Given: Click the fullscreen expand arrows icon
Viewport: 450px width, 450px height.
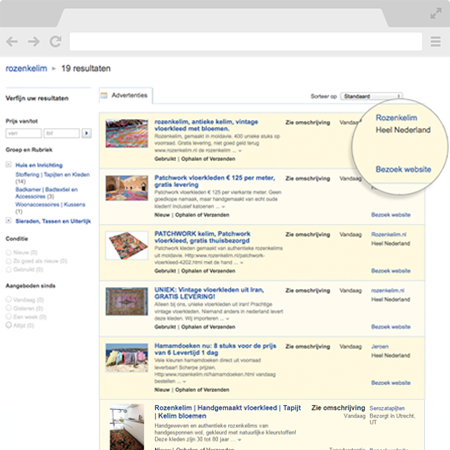Looking at the screenshot, I should tap(436, 14).
